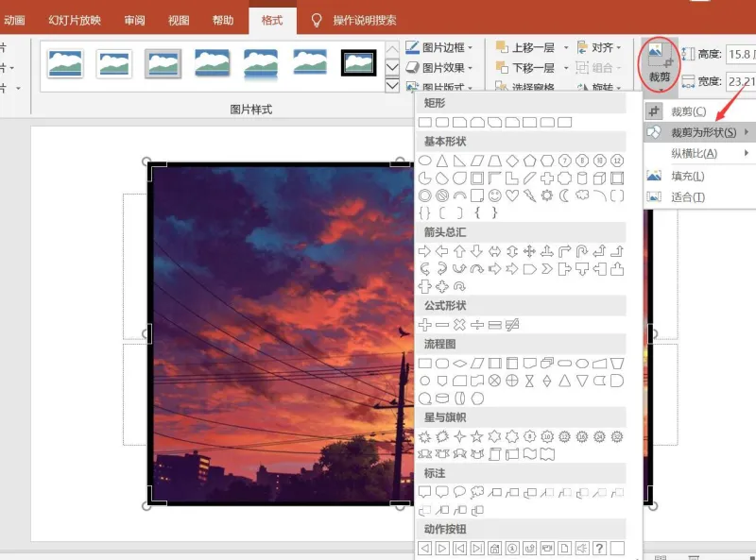Pick the five-point star shape

pyautogui.click(x=477, y=436)
